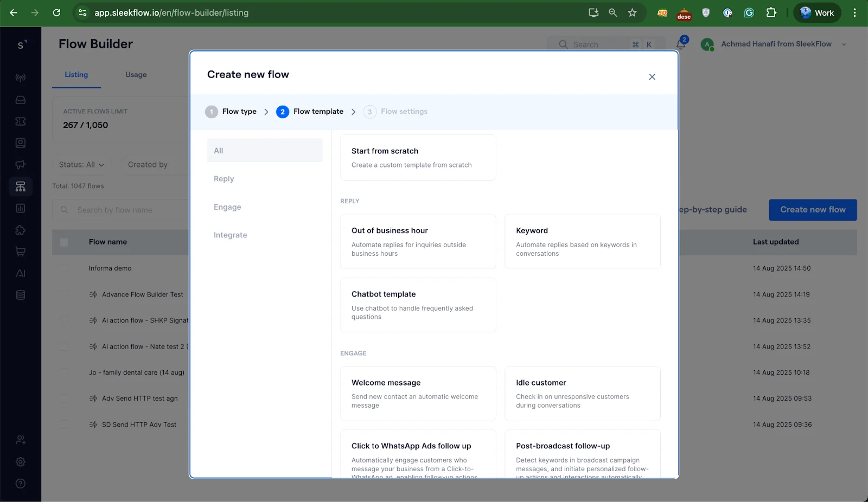This screenshot has height=502, width=868.
Task: Open the Flow Builder sidebar icon
Action: (21, 186)
